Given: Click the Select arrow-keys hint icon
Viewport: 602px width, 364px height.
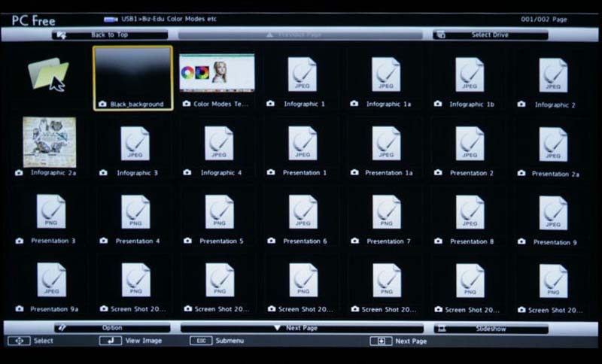Looking at the screenshot, I should coord(19,341).
